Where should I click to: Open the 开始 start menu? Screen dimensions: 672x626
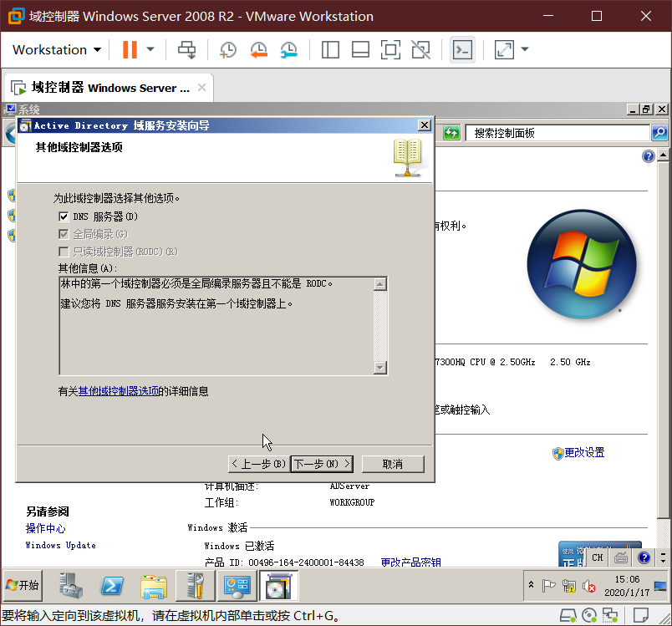coord(23,586)
